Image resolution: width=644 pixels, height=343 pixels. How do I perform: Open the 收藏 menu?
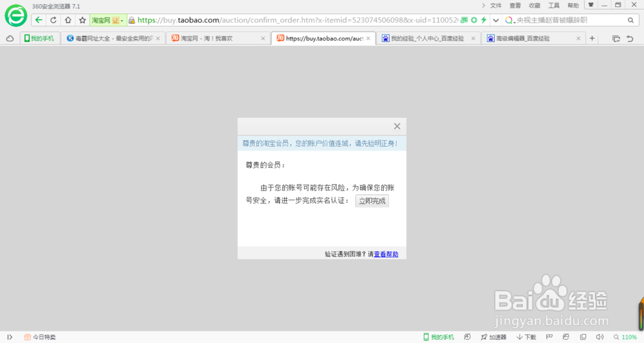click(535, 5)
